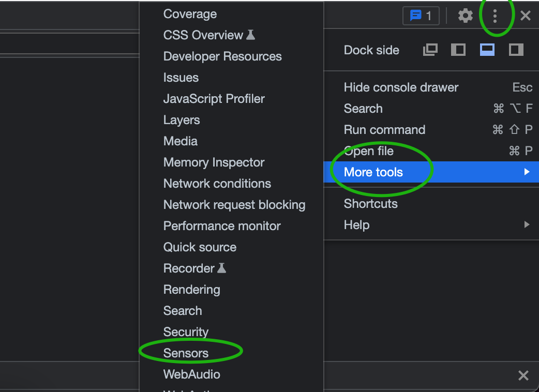Dock DevTools to the left side

point(458,50)
